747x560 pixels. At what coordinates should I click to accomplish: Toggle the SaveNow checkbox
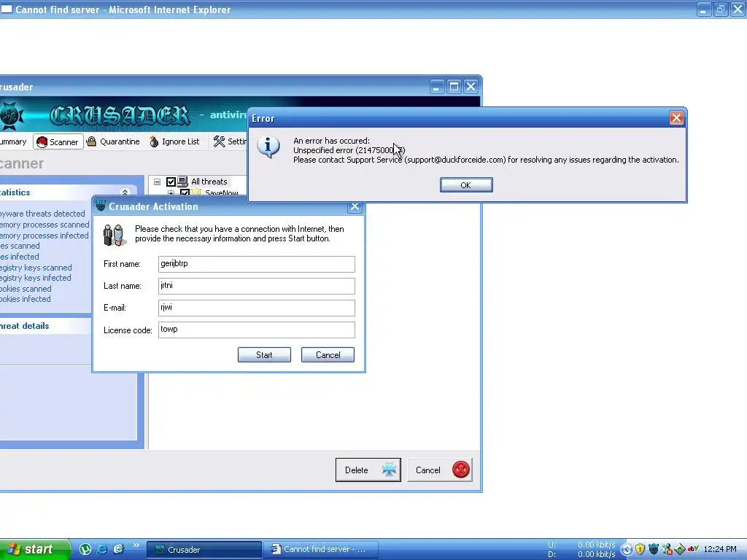(185, 192)
